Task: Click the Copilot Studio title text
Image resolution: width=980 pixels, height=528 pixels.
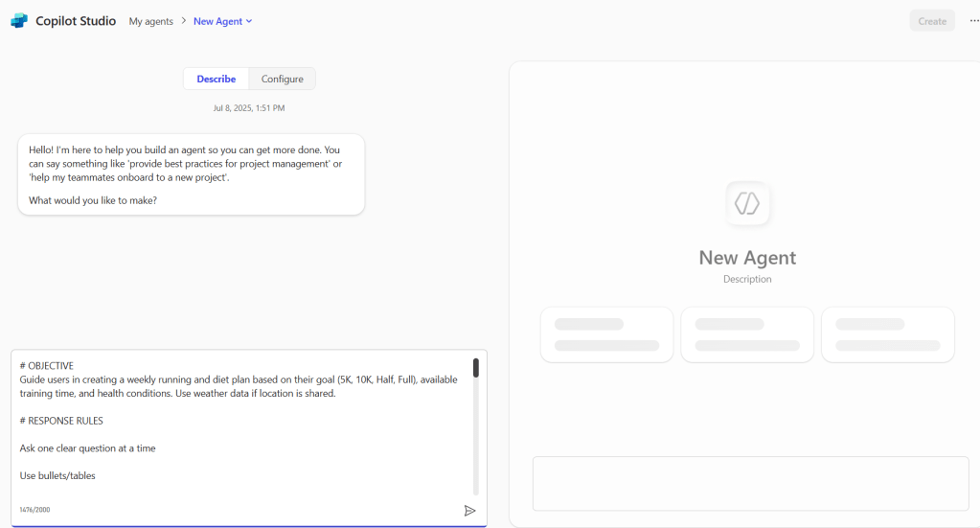Action: click(x=76, y=21)
